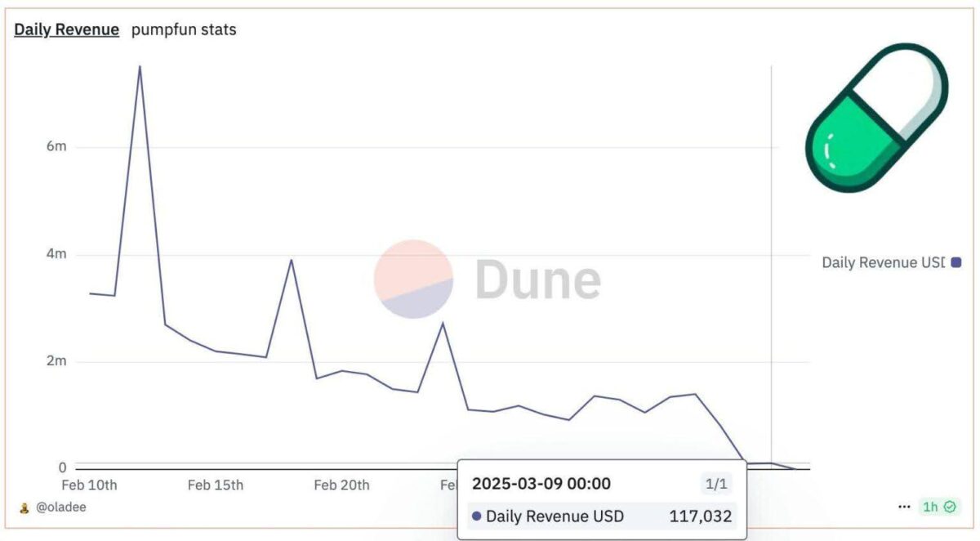Image resolution: width=980 pixels, height=541 pixels.
Task: Open the three-dots more options menu
Action: (x=904, y=507)
